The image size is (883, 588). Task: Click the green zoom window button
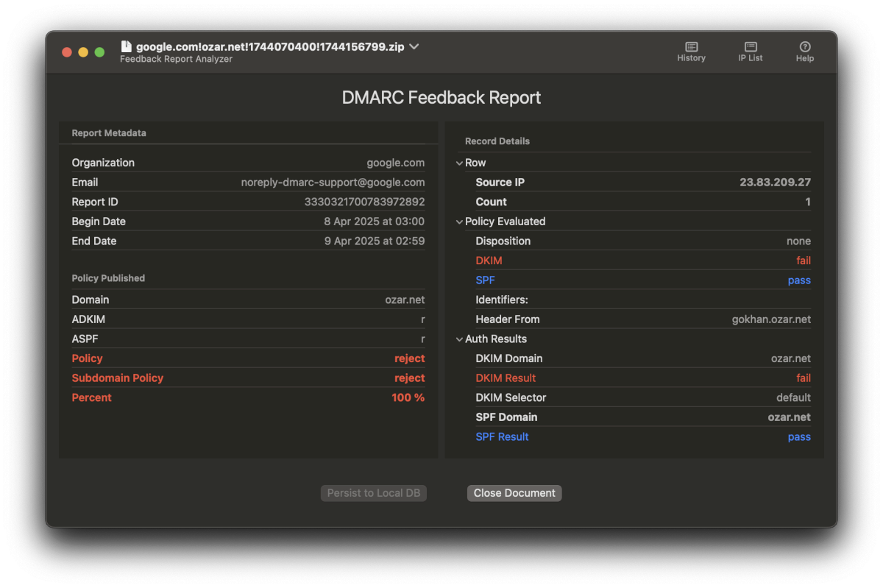pos(99,52)
